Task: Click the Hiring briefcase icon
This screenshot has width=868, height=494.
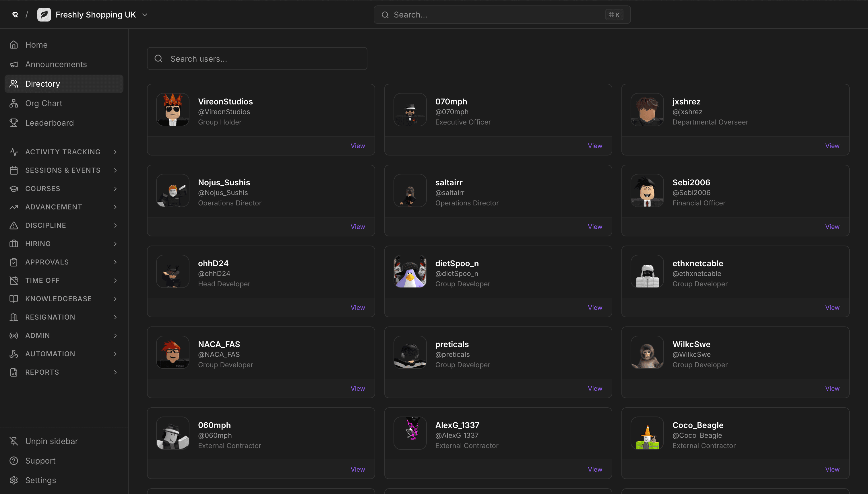Action: pyautogui.click(x=14, y=244)
